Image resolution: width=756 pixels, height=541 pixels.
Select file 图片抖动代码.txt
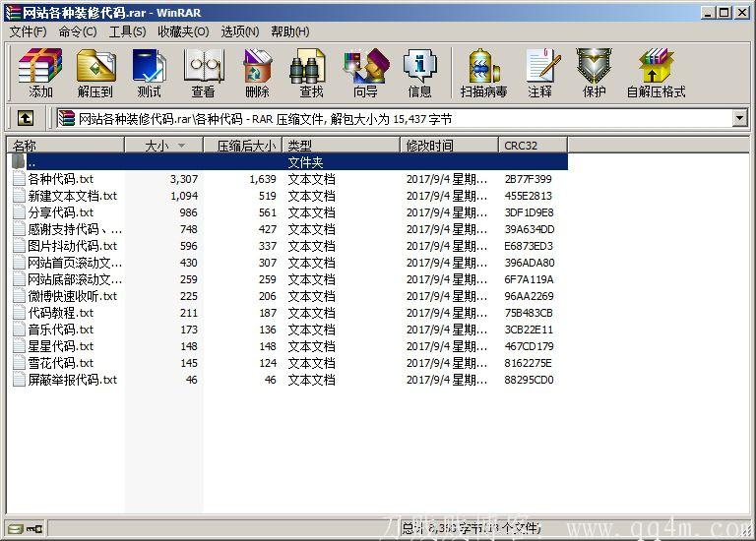click(x=72, y=246)
